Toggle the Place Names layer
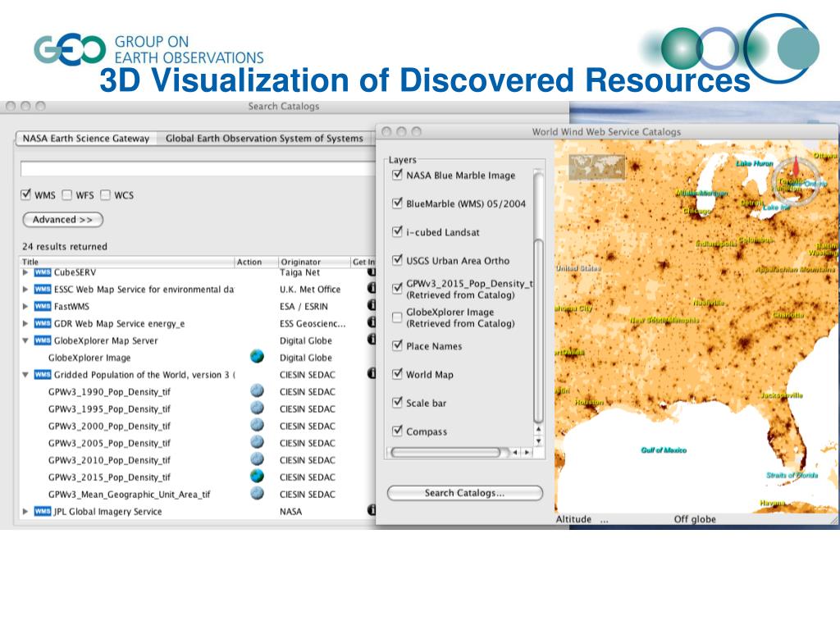Image resolution: width=840 pixels, height=630 pixels. tap(397, 345)
